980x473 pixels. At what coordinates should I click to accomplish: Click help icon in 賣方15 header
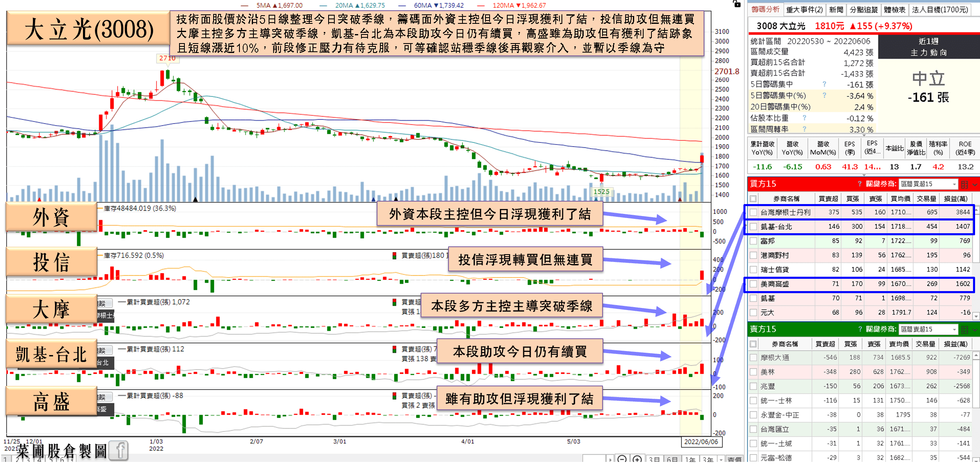pos(860,329)
